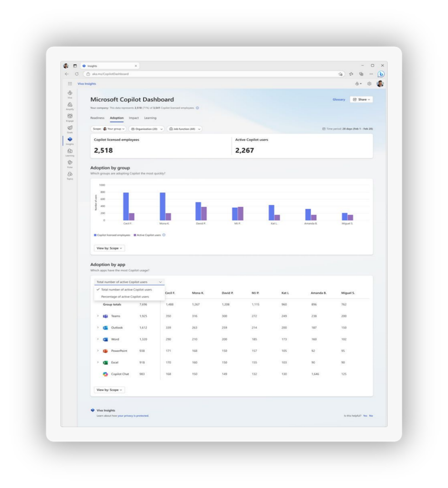Click the Teams app icon in the table
448x488 pixels.
point(106,316)
